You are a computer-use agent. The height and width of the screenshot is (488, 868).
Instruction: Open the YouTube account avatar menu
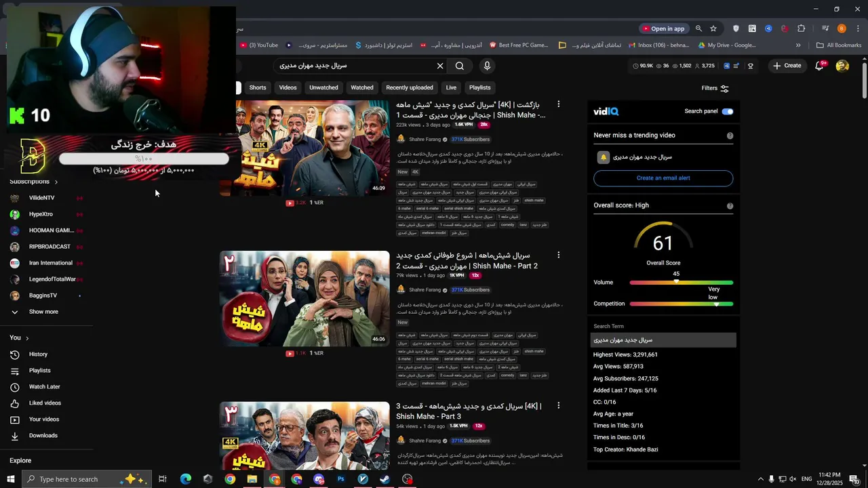tap(842, 66)
